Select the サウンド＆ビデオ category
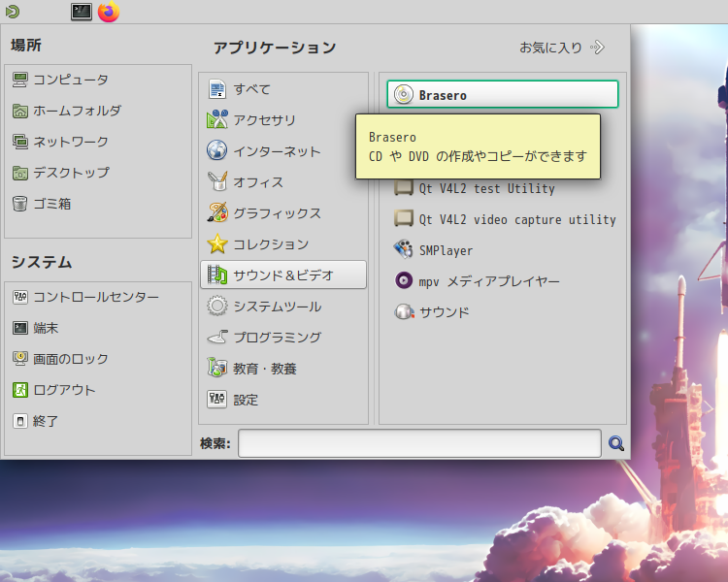This screenshot has height=582, width=728. click(x=283, y=275)
